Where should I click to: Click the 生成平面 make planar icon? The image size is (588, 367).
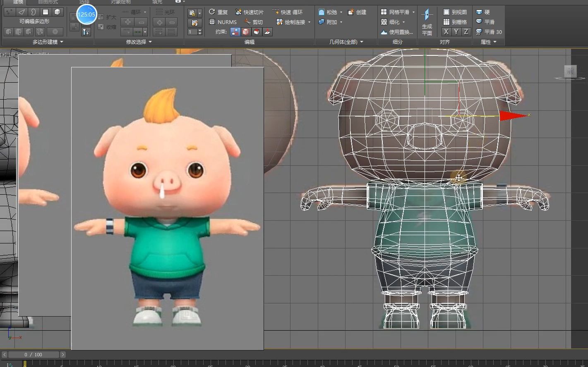point(427,15)
